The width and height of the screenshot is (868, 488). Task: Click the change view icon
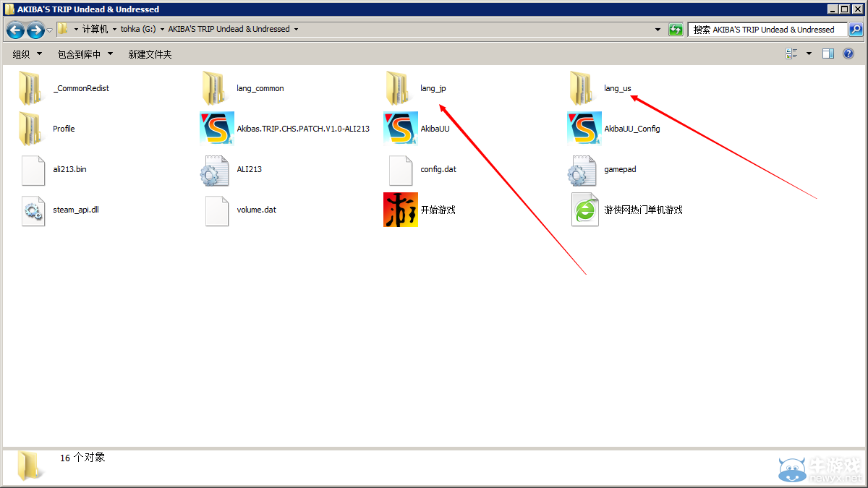791,53
